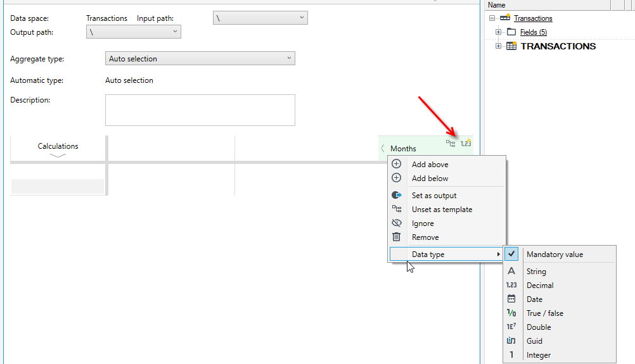This screenshot has width=635, height=364.
Task: Click the 1.23 icon beside Decimal
Action: (511, 285)
